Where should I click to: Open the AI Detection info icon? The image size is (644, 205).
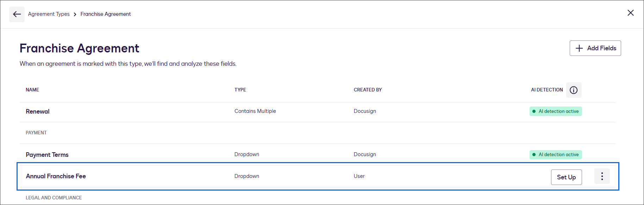click(x=574, y=90)
